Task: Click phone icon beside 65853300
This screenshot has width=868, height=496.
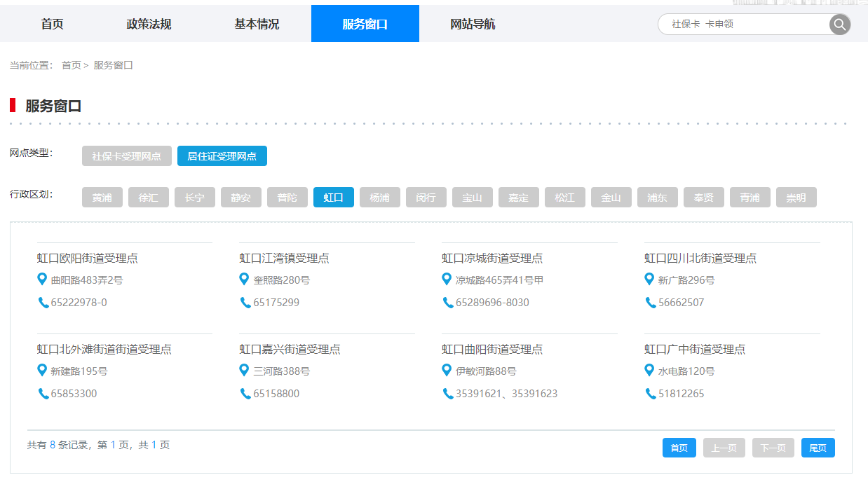Action: [x=43, y=394]
